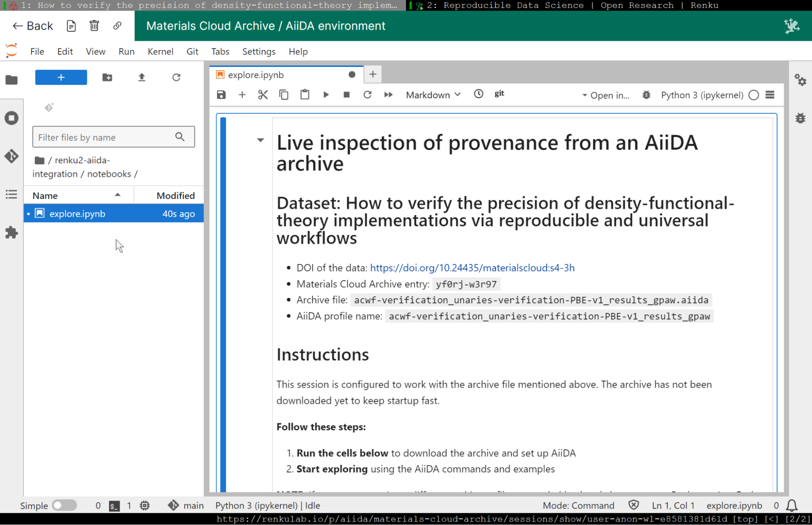Save the notebook with the disk icon
Image resolution: width=812 pixels, height=525 pixels.
pos(221,95)
